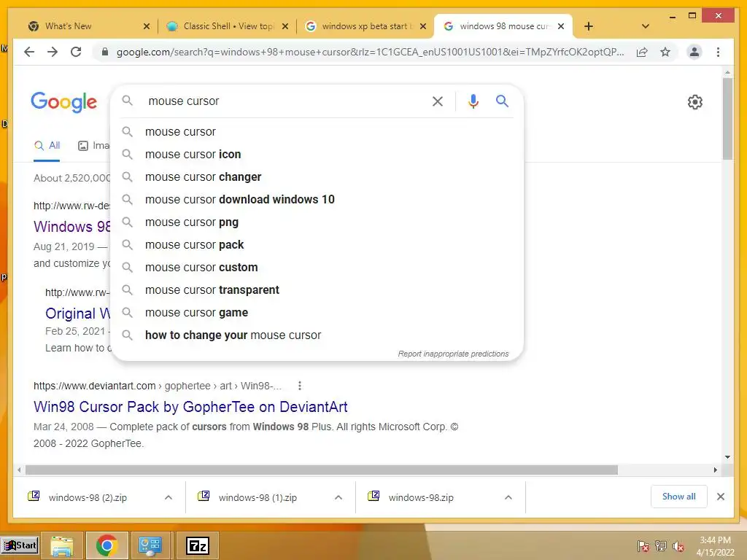The image size is (747, 560).
Task: Expand options for windows-98.zip
Action: tap(508, 497)
